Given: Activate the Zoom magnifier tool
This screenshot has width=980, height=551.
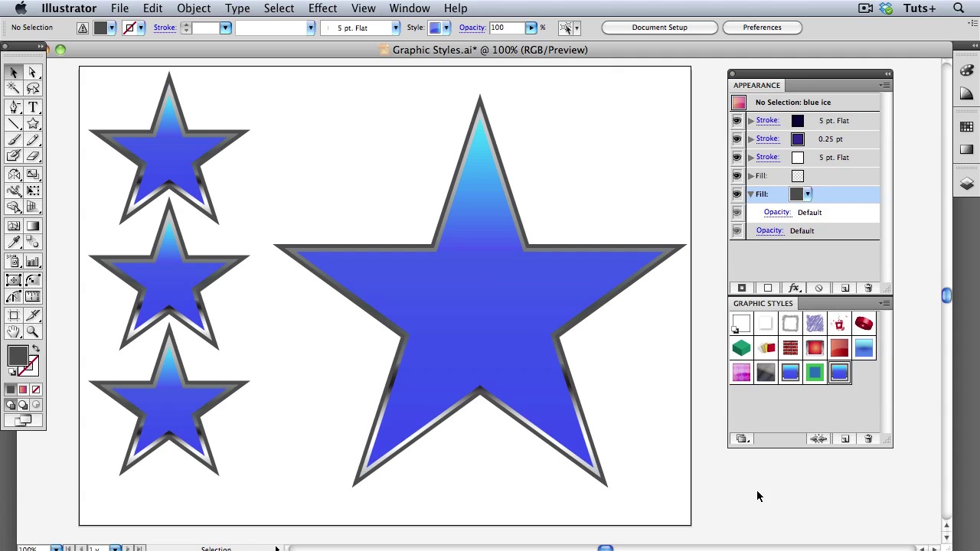Looking at the screenshot, I should [x=33, y=331].
